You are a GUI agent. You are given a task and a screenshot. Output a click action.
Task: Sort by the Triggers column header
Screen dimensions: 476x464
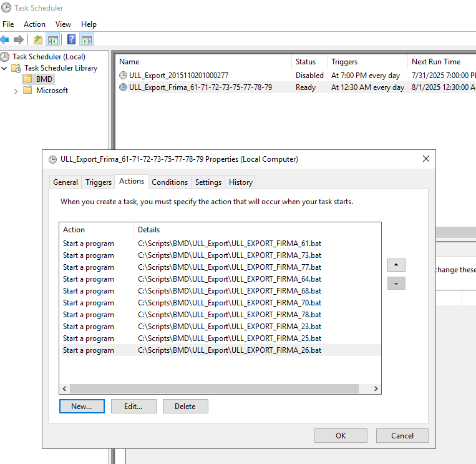[367, 62]
